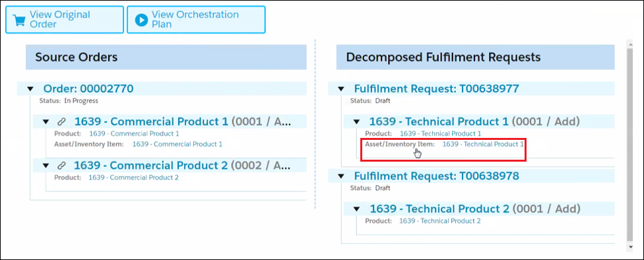Follow Product link for Technical Product 2

(440, 221)
